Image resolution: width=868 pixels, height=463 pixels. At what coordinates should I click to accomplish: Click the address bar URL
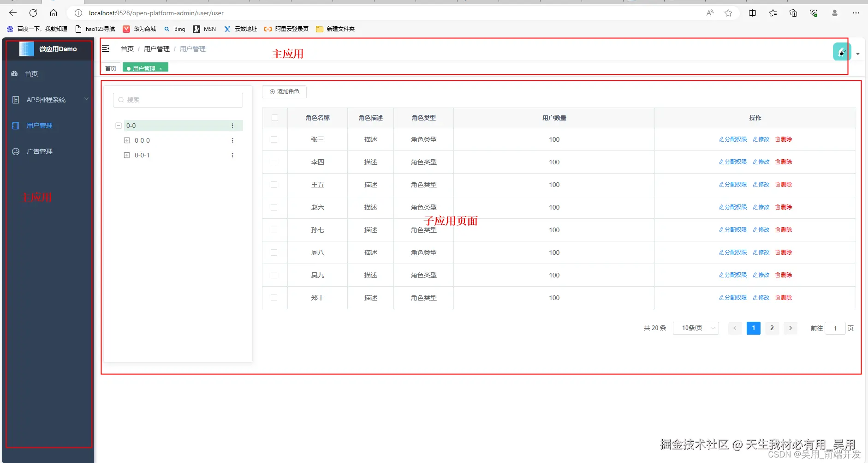click(x=156, y=13)
